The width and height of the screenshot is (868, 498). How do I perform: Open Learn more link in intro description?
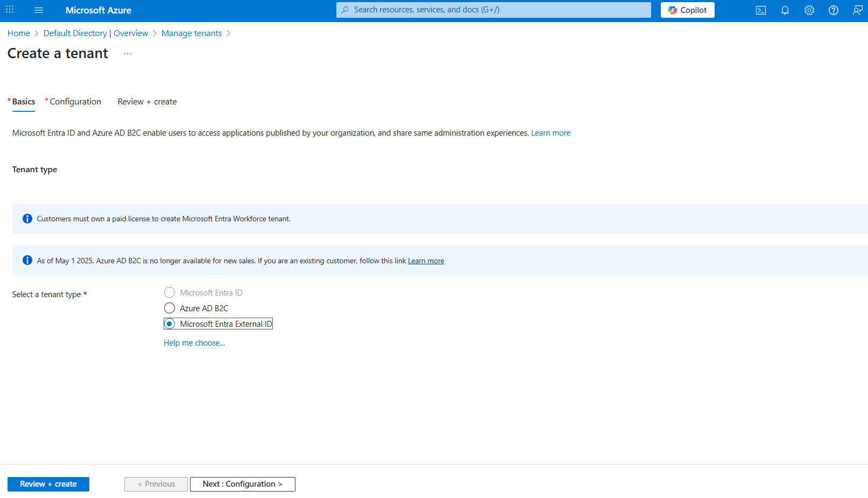551,133
